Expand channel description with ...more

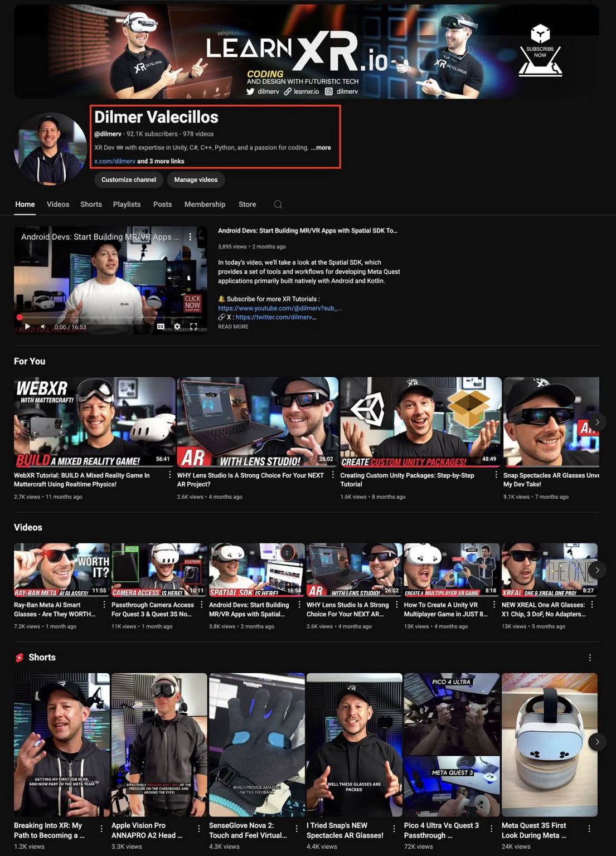(321, 148)
